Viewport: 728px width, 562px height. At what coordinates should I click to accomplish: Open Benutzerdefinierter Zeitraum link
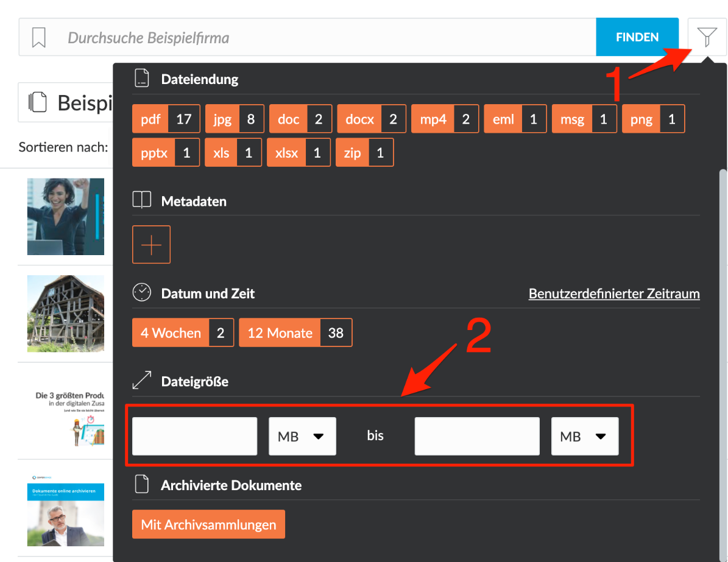coord(614,293)
